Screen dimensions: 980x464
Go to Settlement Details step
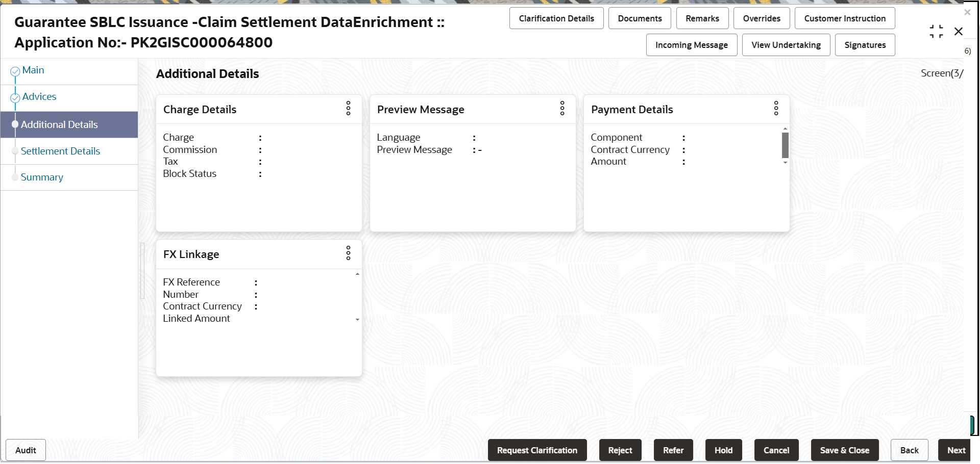pos(60,151)
